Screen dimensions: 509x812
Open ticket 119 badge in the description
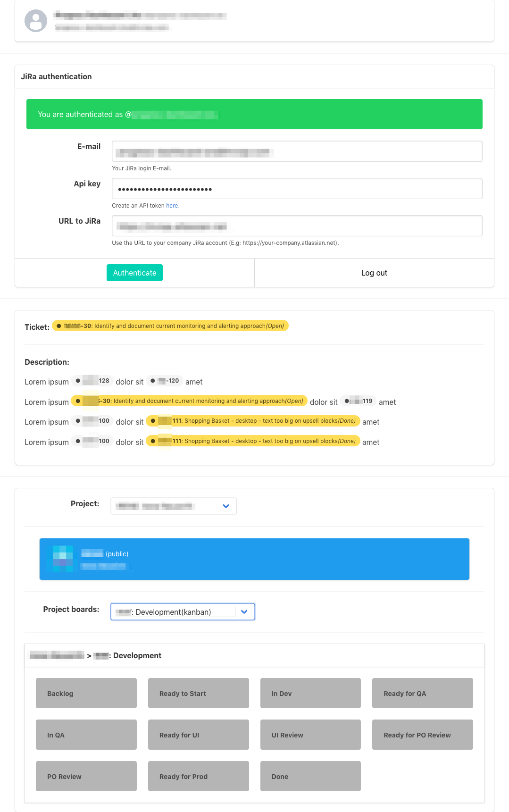point(358,401)
